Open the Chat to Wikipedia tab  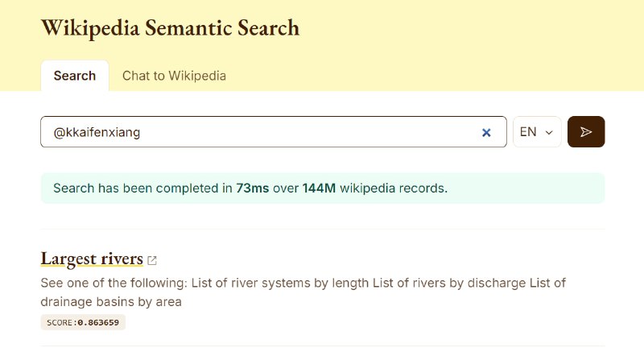pyautogui.click(x=174, y=76)
